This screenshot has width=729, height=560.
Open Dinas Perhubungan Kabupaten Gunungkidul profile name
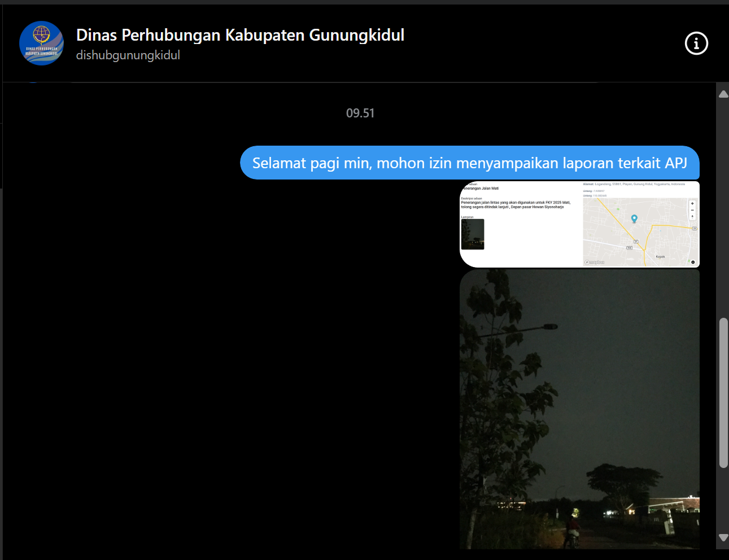coord(240,35)
